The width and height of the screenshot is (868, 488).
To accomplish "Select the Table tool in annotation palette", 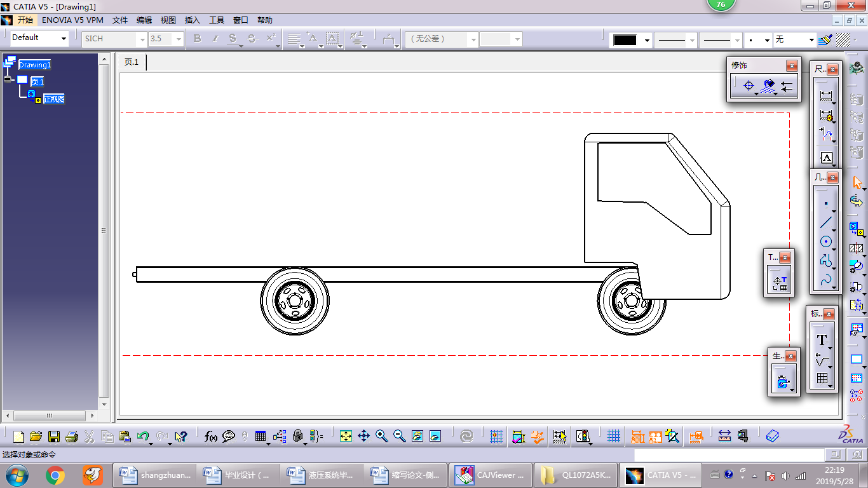I will tap(822, 379).
